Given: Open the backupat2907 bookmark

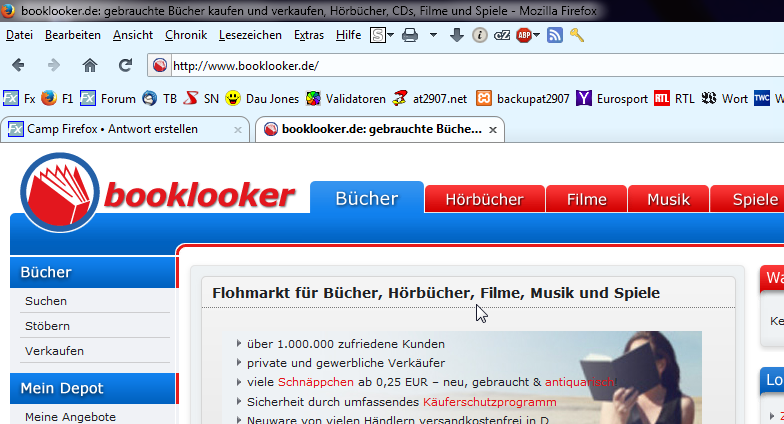Looking at the screenshot, I should coord(522,98).
